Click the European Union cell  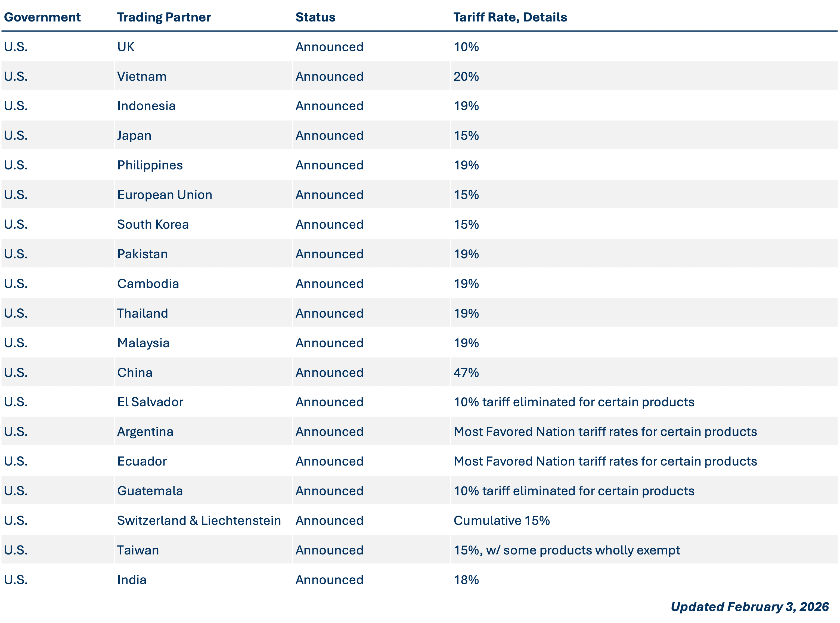point(164,195)
